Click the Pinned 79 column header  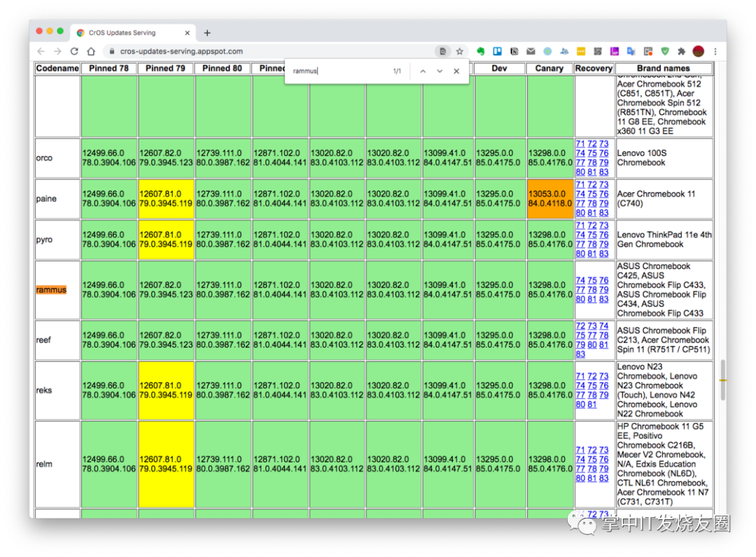click(165, 69)
